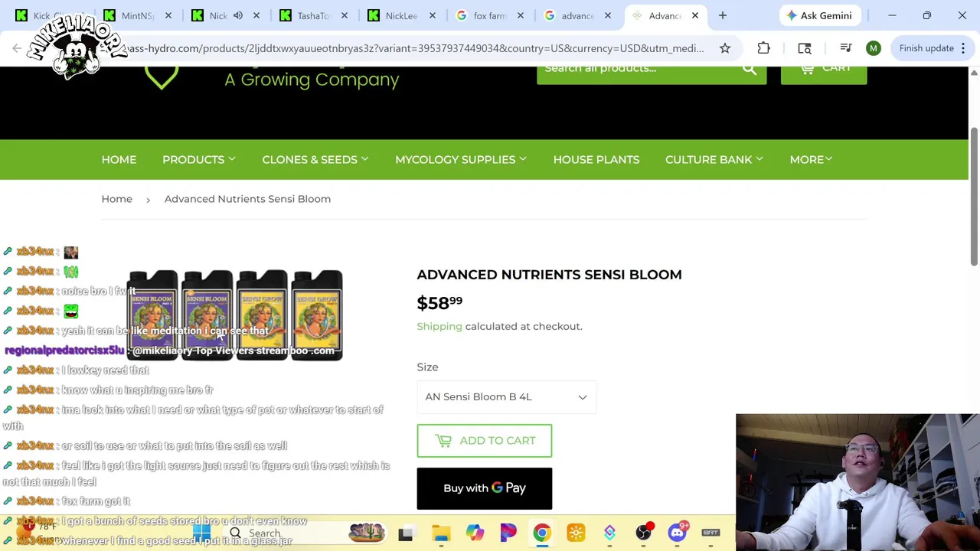This screenshot has height=551, width=980.
Task: Click the store search magnifier icon
Action: click(x=749, y=69)
